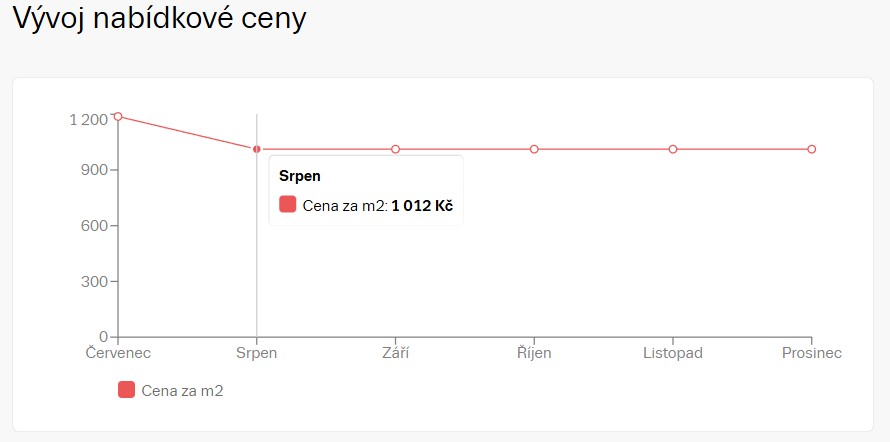Click the Listopad data point marker

click(x=673, y=149)
